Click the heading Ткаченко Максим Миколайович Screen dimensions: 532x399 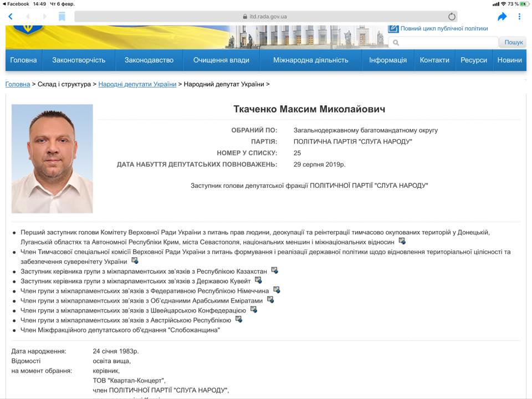click(x=309, y=109)
